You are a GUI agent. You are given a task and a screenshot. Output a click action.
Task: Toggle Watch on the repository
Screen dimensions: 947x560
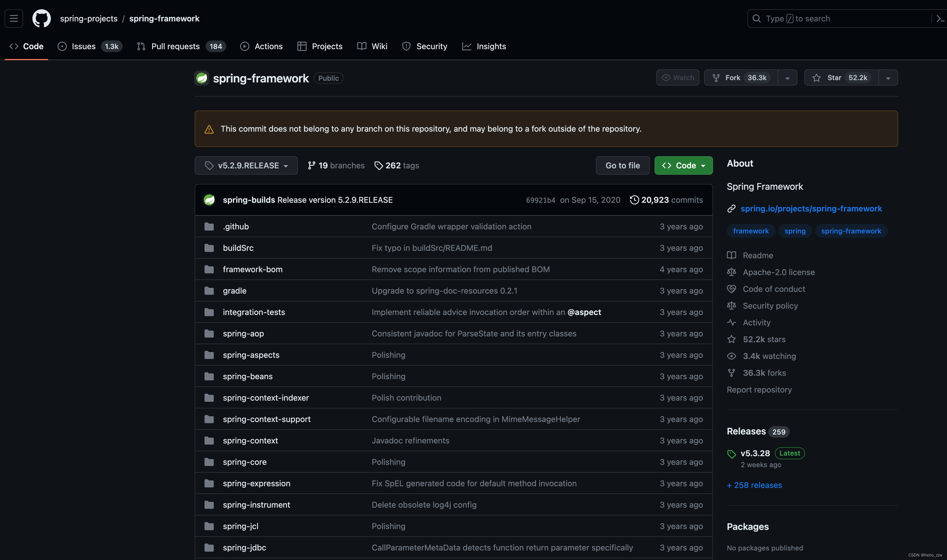click(x=678, y=78)
